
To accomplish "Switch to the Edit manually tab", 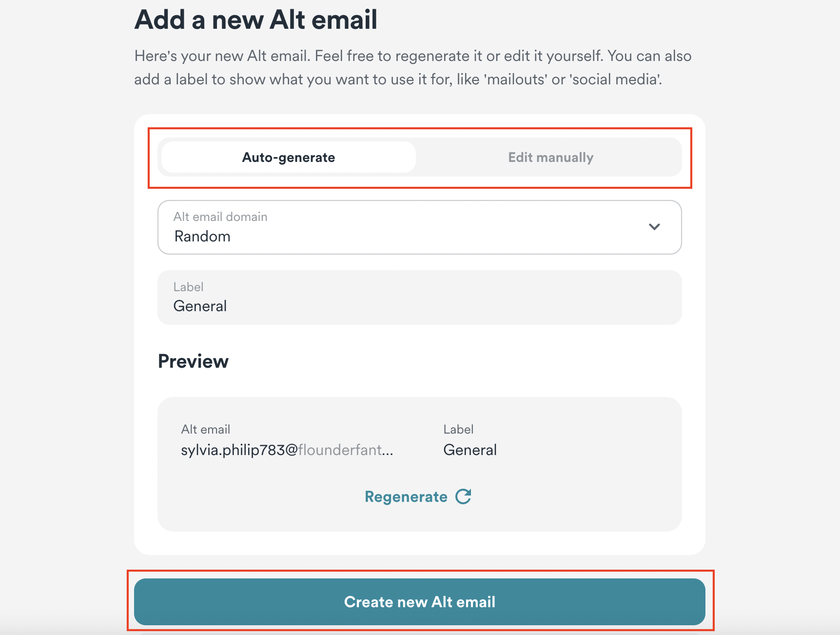I will pos(550,158).
